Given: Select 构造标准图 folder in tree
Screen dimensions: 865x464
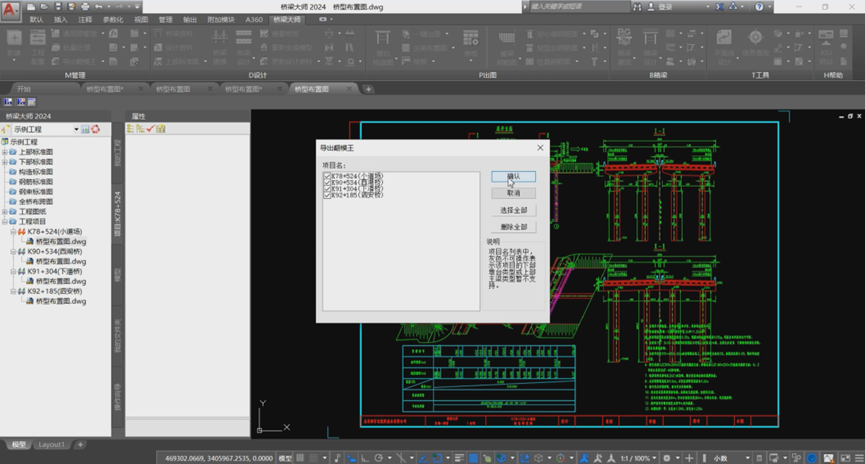Looking at the screenshot, I should pyautogui.click(x=36, y=172).
